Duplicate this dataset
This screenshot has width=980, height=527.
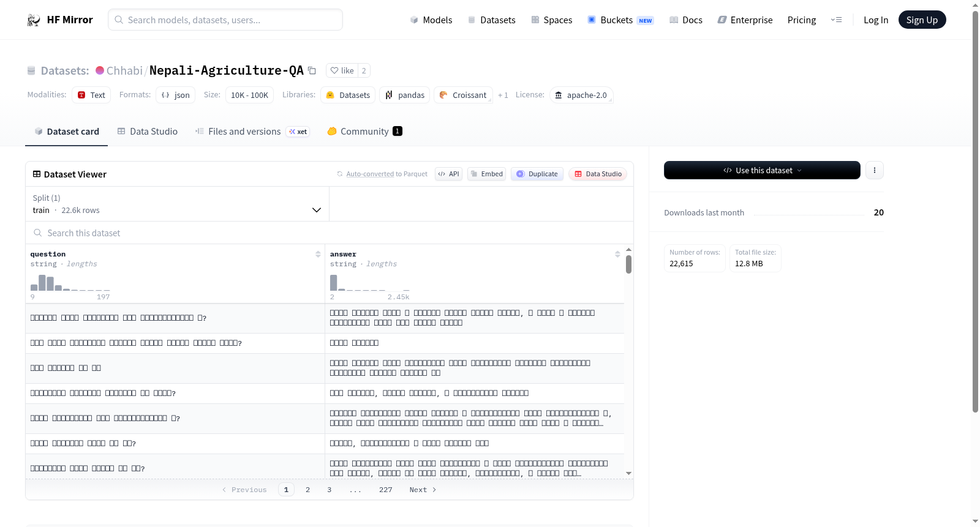pyautogui.click(x=537, y=174)
